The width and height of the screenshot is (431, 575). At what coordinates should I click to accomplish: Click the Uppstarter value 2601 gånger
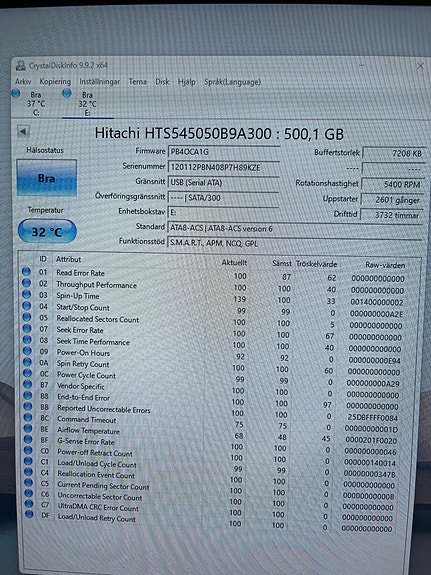point(392,200)
